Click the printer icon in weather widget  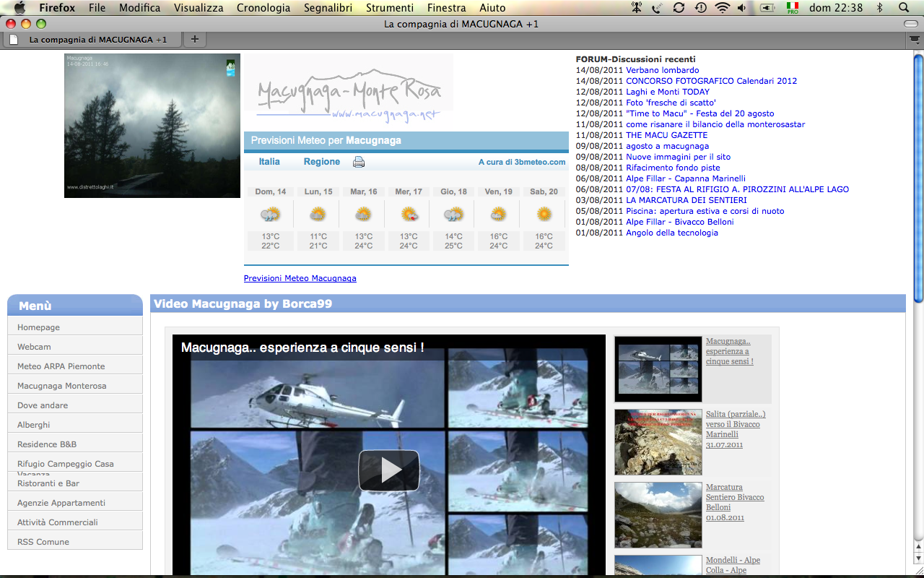point(359,163)
